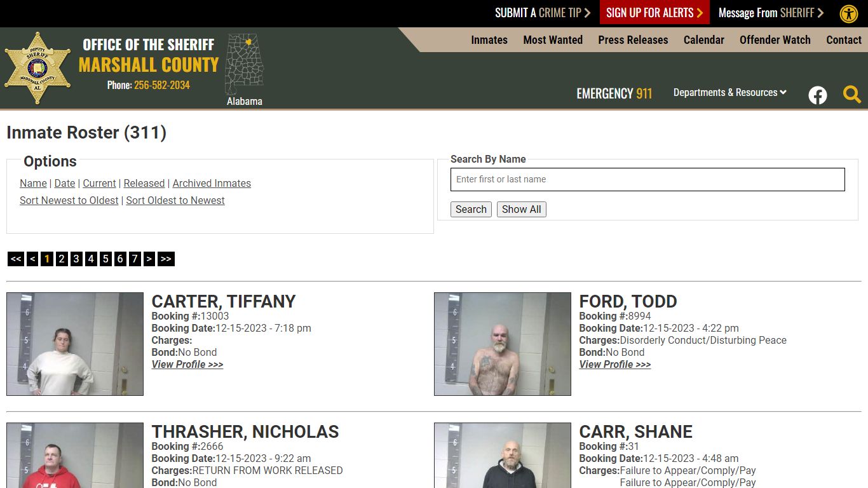
Task: Open Archived Inmates
Action: [x=212, y=183]
